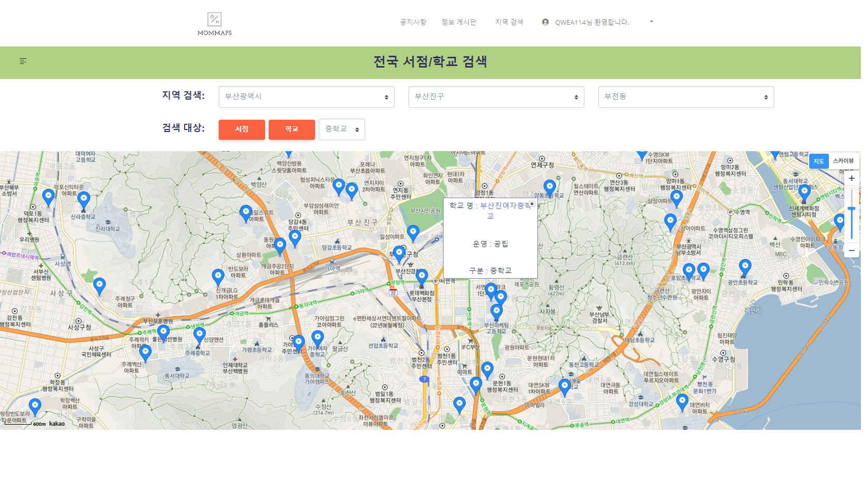This screenshot has height=500, width=868.
Task: Click a school marker near 광안초등학교
Action: 746,266
